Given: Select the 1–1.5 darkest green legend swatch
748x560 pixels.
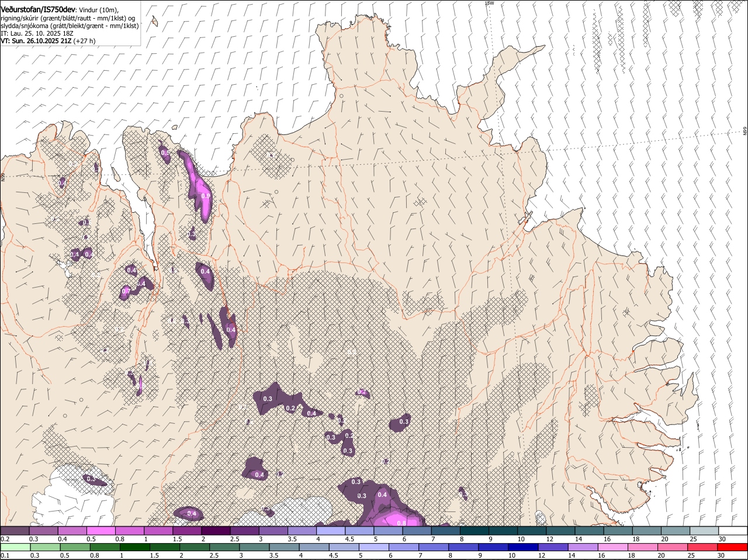Looking at the screenshot, I should click(x=134, y=548).
